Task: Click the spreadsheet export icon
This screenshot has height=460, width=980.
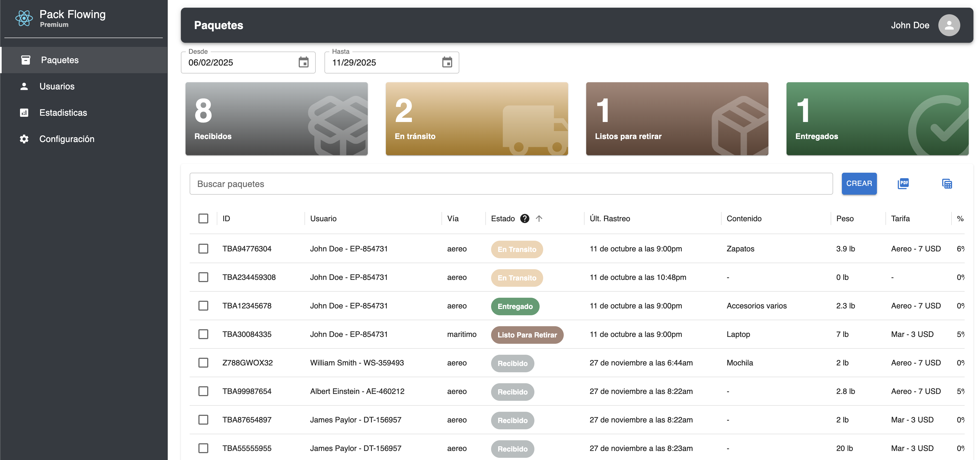Action: [x=947, y=184]
